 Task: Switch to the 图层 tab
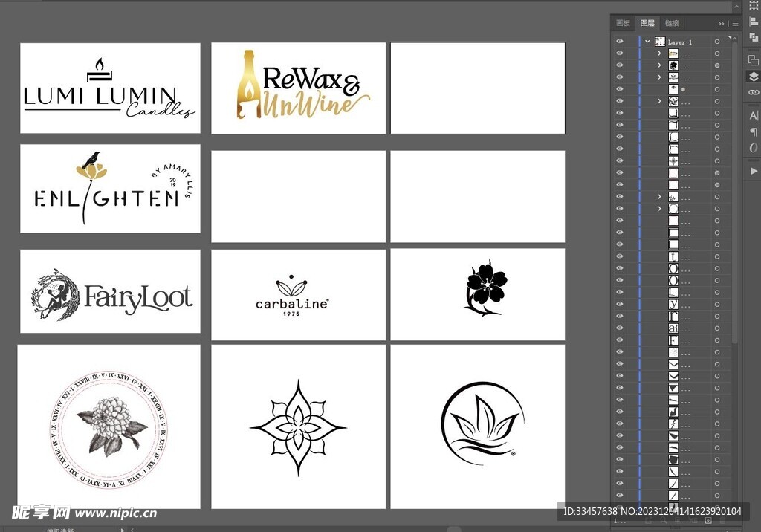coord(647,23)
